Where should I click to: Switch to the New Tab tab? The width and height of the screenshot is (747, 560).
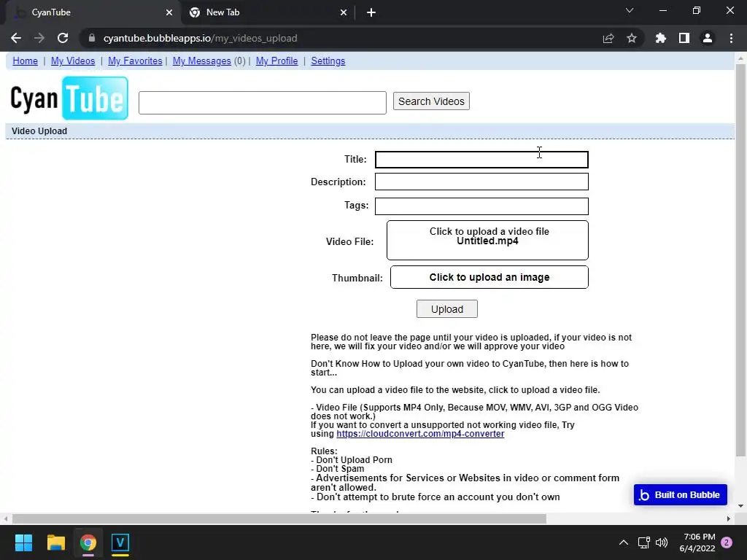pyautogui.click(x=268, y=13)
